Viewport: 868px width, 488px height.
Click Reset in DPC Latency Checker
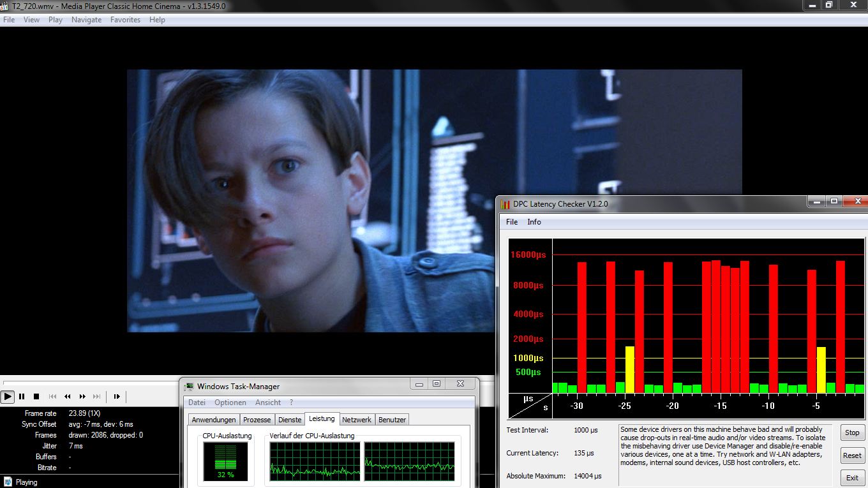852,455
